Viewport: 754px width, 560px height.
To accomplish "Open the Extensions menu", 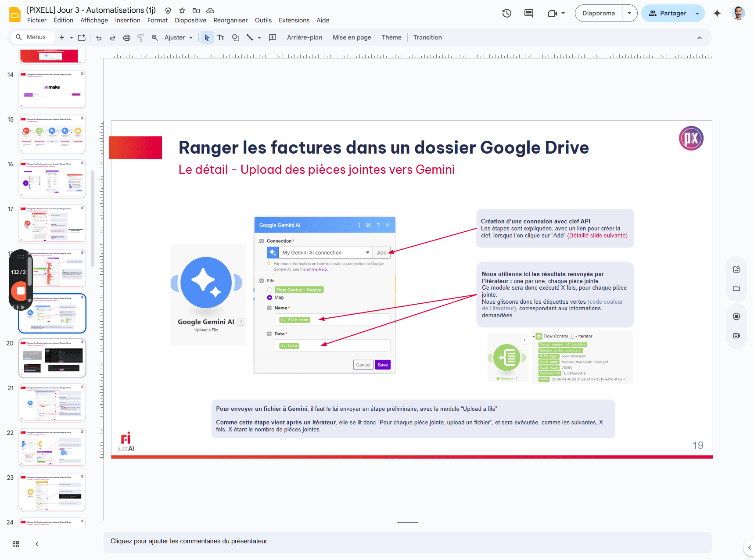I will [294, 20].
